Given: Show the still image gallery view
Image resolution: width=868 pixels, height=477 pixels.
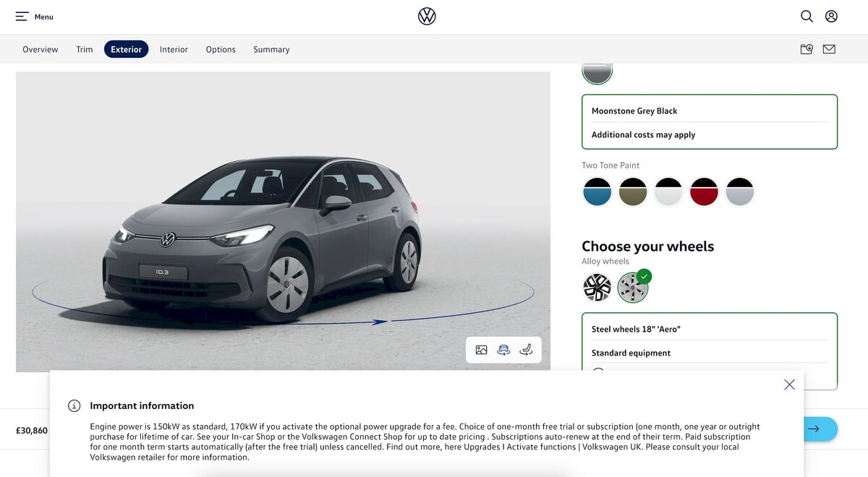Looking at the screenshot, I should (x=482, y=350).
